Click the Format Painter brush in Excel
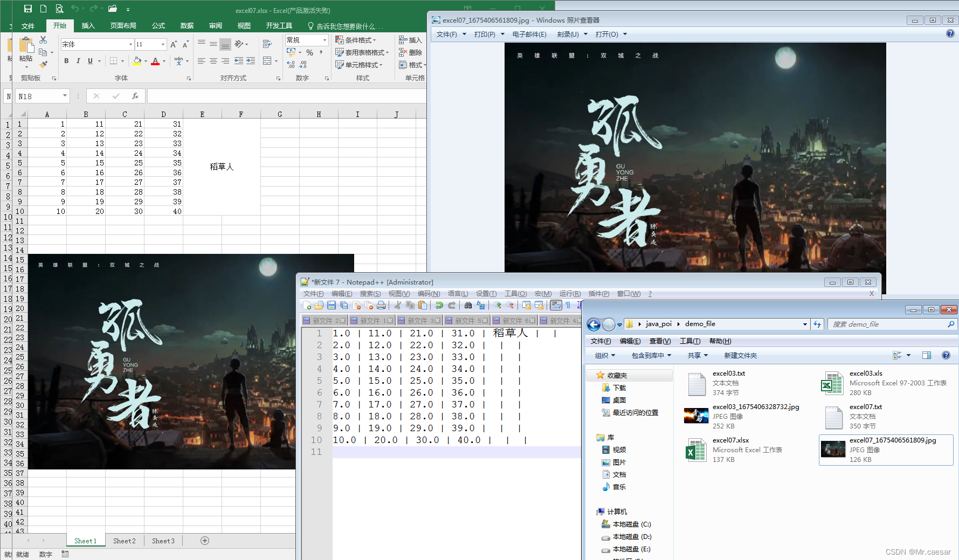The width and height of the screenshot is (959, 560). [43, 64]
